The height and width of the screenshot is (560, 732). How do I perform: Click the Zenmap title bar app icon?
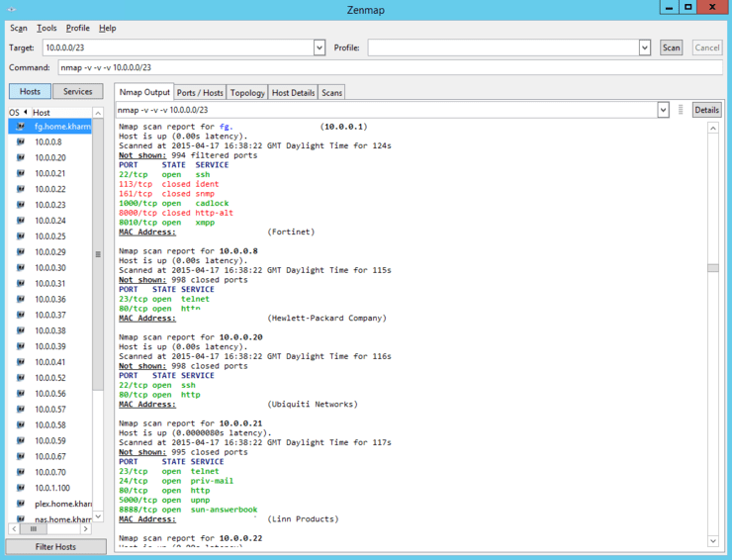pyautogui.click(x=12, y=9)
